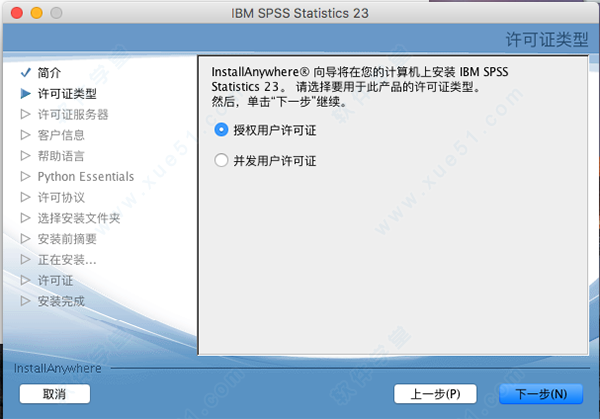The width and height of the screenshot is (600, 419).
Task: Click the blue arrow beside 许可证类型 step
Action: tap(26, 93)
